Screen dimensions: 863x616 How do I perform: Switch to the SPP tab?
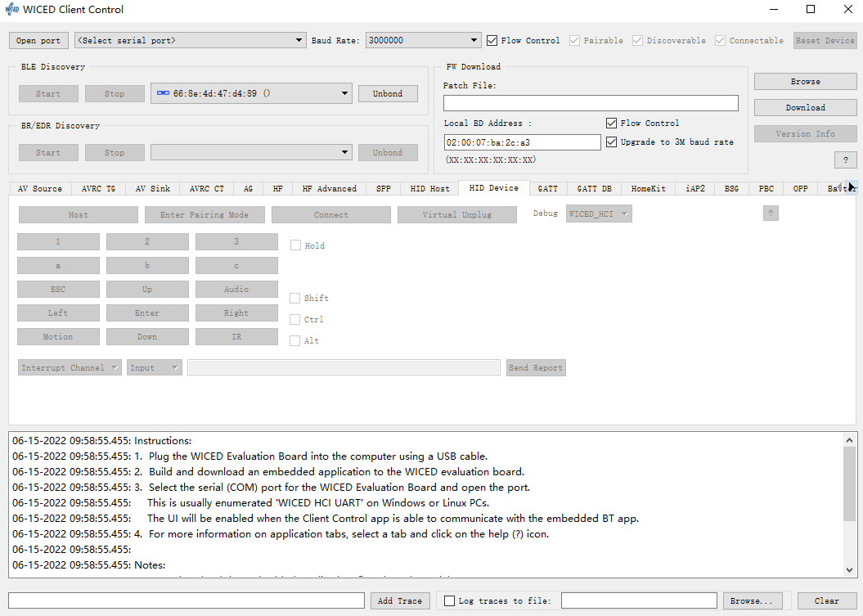[384, 188]
